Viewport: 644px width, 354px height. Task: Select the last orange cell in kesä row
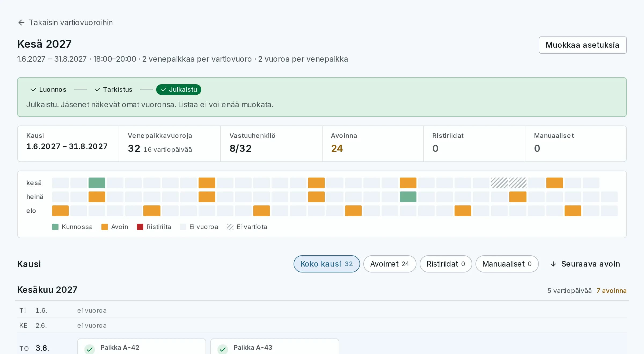[x=555, y=183]
